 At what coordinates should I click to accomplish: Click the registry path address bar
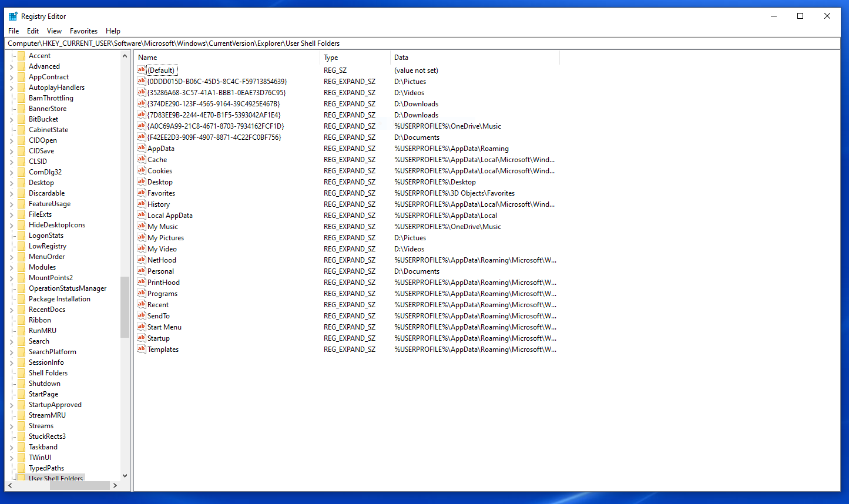click(x=423, y=43)
